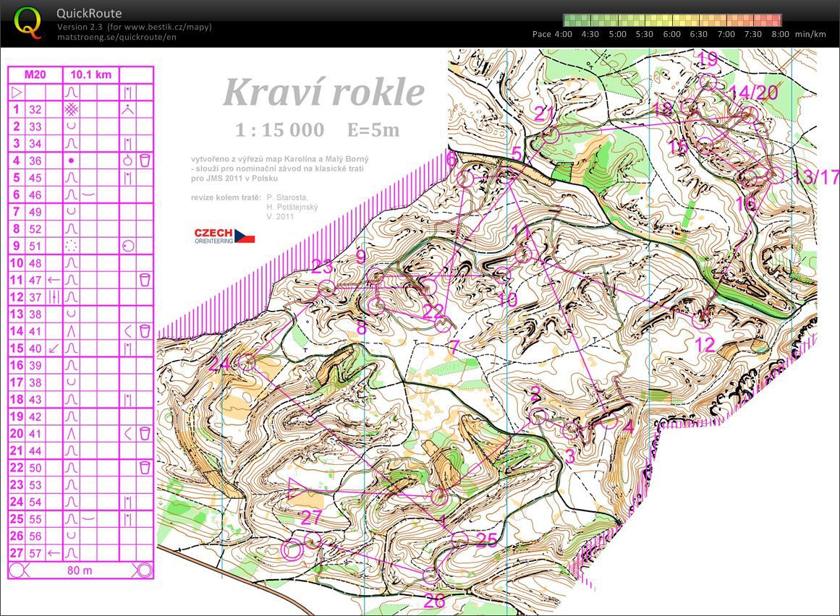This screenshot has height=616, width=840.
Task: Click the solid dot symbol in row 4
Action: pos(71,161)
